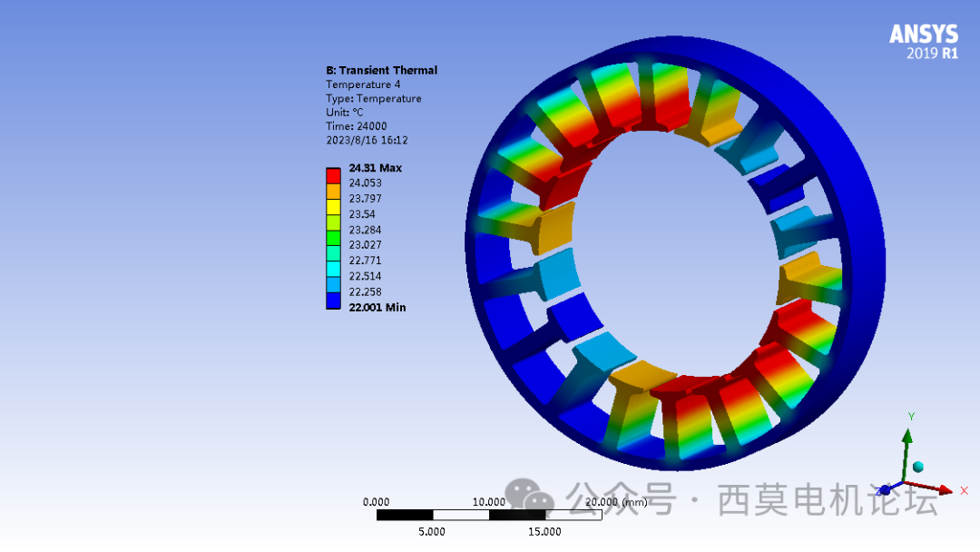This screenshot has height=552, width=980.
Task: Click the '10.000' scale ruler label
Action: click(x=489, y=502)
